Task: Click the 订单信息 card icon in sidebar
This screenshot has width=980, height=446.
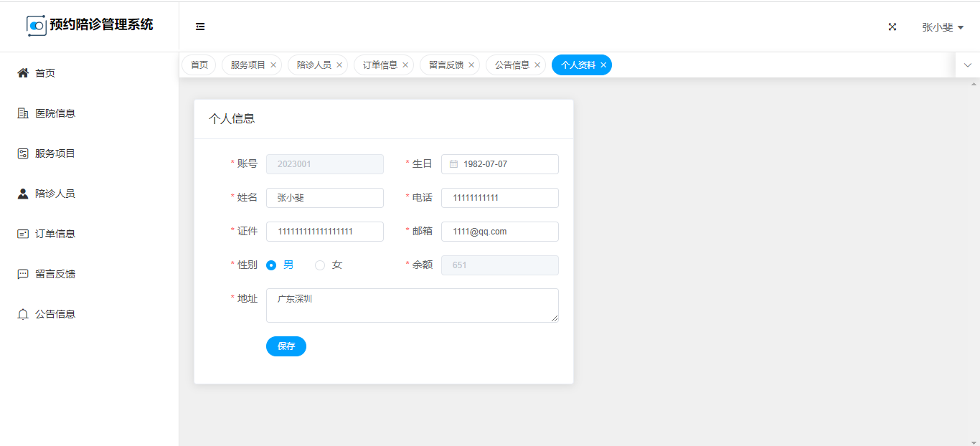Action: pos(23,234)
